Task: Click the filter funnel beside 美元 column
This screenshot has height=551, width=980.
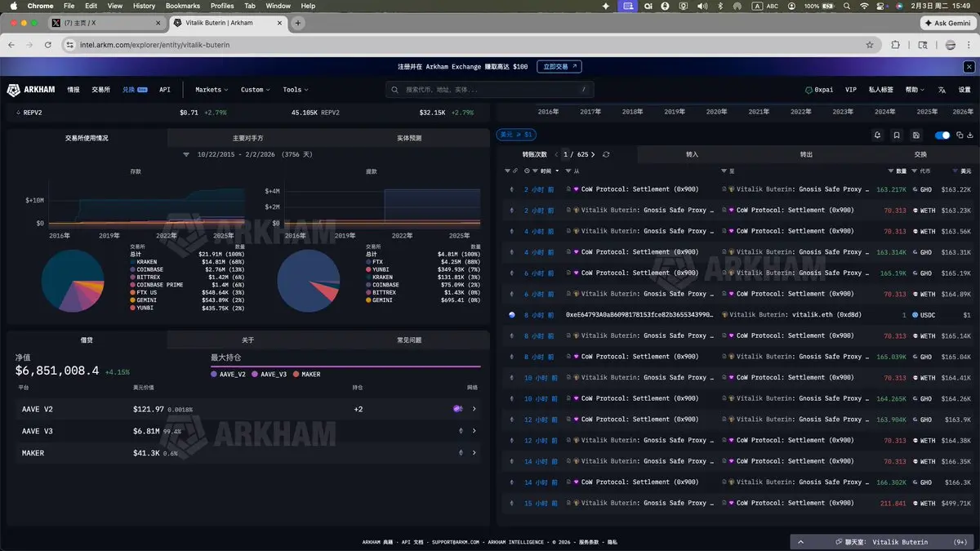Action: point(955,171)
